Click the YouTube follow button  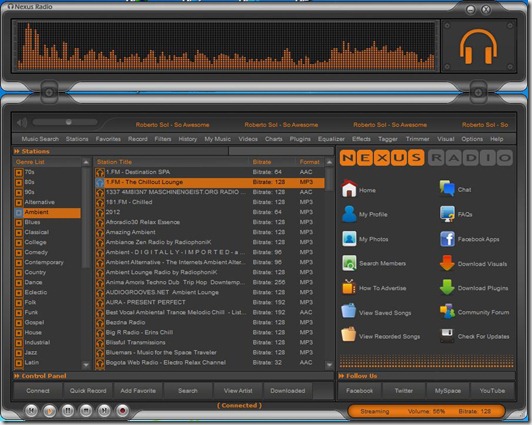pyautogui.click(x=492, y=391)
